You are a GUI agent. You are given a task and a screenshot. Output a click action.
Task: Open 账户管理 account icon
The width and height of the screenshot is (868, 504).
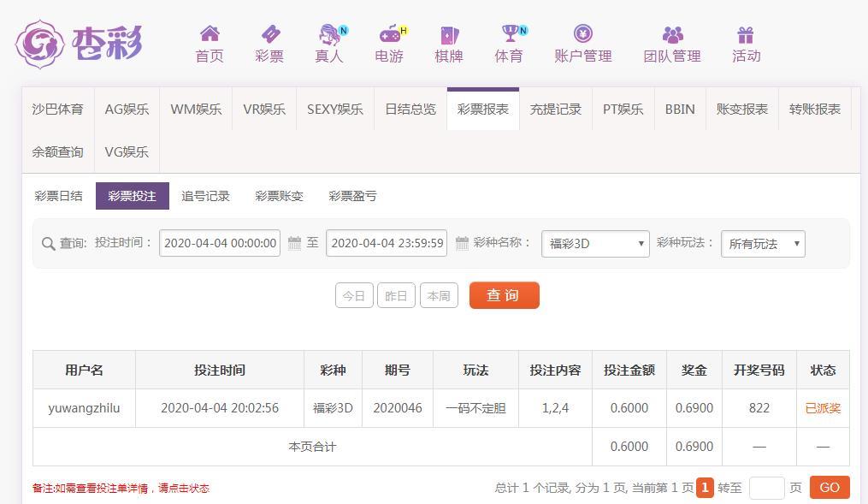[x=583, y=33]
